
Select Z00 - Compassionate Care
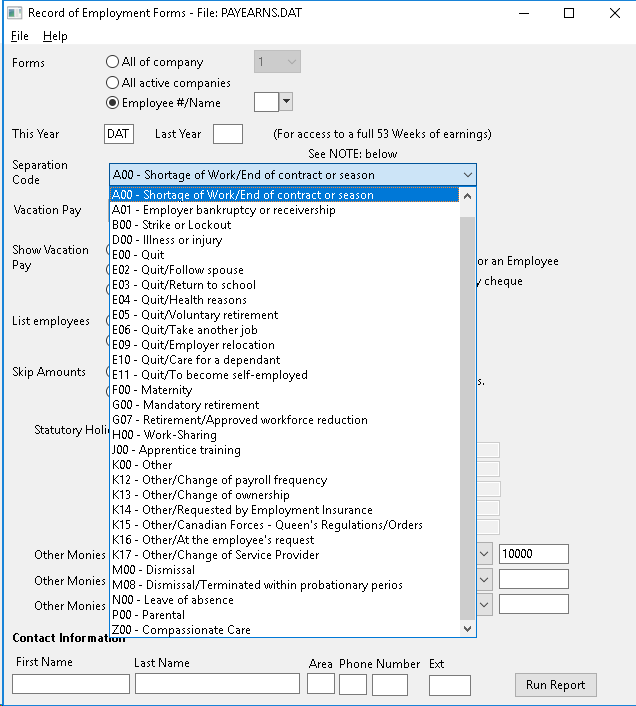click(284, 630)
